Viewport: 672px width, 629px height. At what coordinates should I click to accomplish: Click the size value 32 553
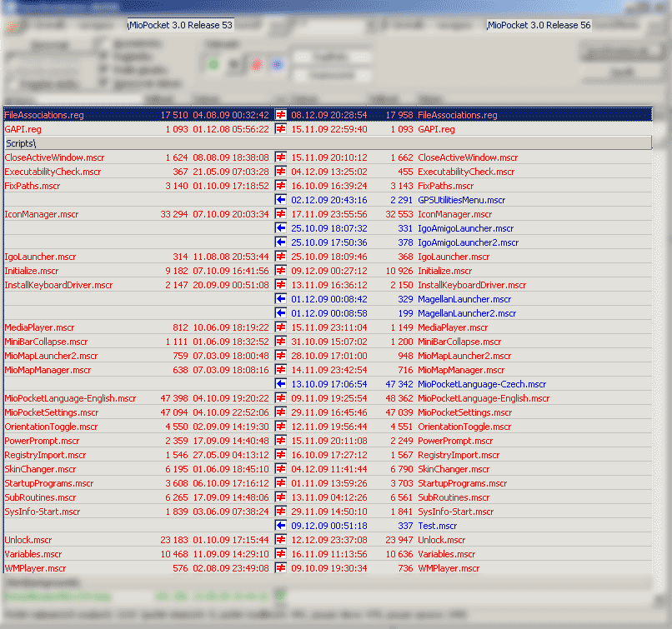tap(399, 213)
